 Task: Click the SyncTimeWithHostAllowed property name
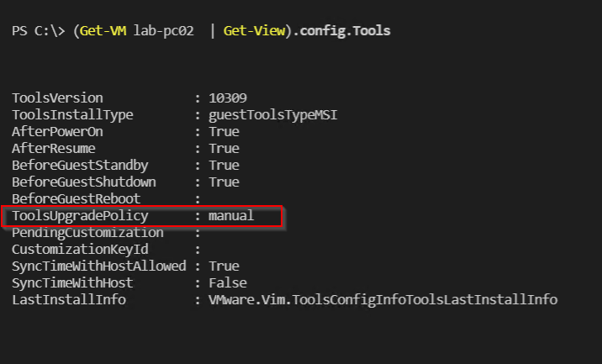pyautogui.click(x=99, y=266)
